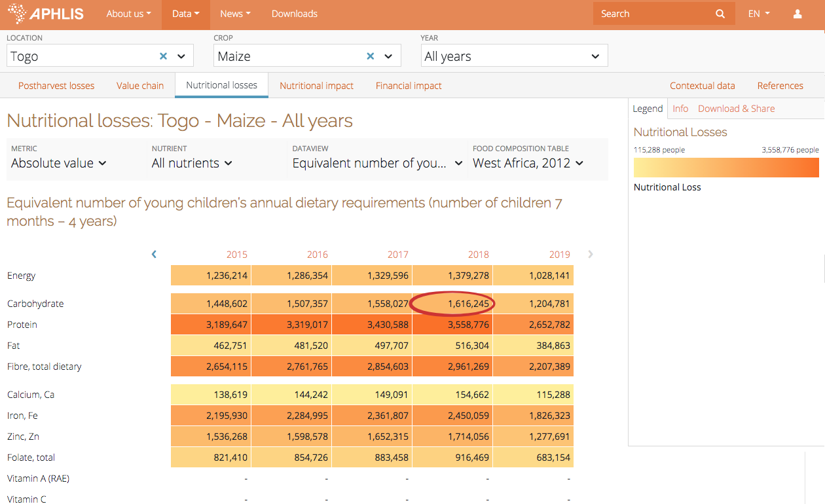
Task: Click the Folate, total row label
Action: coord(31,458)
